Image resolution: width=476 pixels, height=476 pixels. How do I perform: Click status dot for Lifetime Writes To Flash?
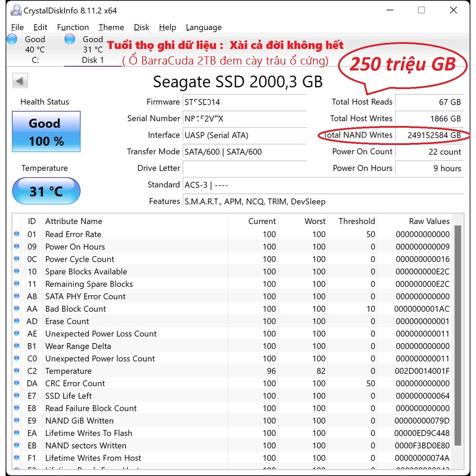coord(17,433)
